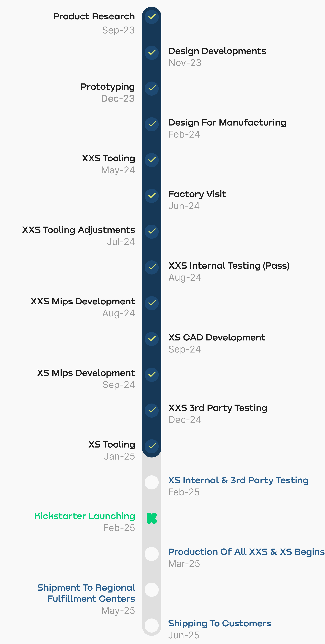
Task: Select the Factory Visit checkmark icon
Action: [x=152, y=196]
